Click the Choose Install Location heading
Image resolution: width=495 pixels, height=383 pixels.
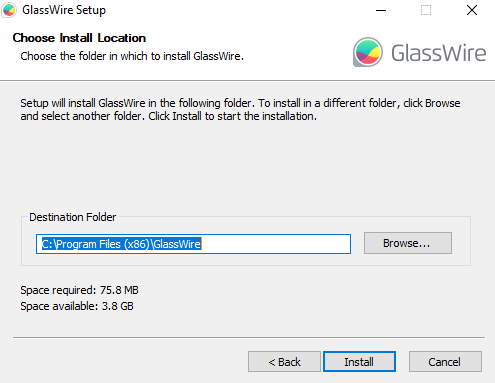coord(79,38)
